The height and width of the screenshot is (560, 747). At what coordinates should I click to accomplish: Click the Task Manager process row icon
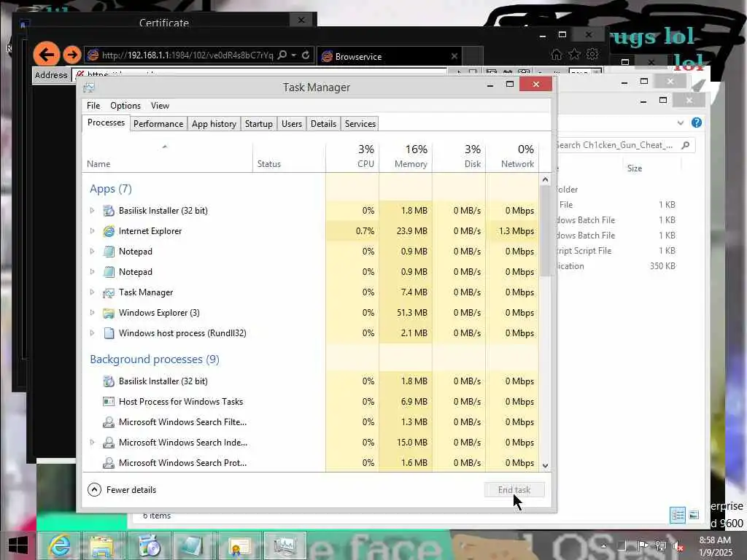click(x=109, y=292)
